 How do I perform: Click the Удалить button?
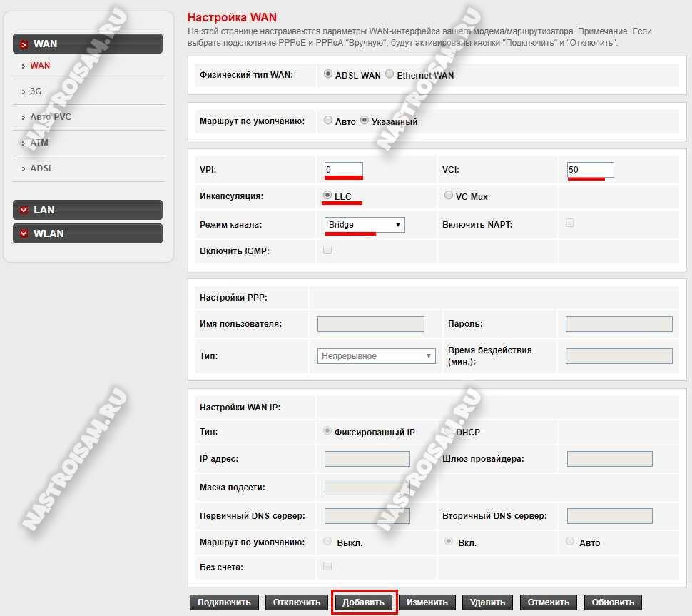point(487,602)
